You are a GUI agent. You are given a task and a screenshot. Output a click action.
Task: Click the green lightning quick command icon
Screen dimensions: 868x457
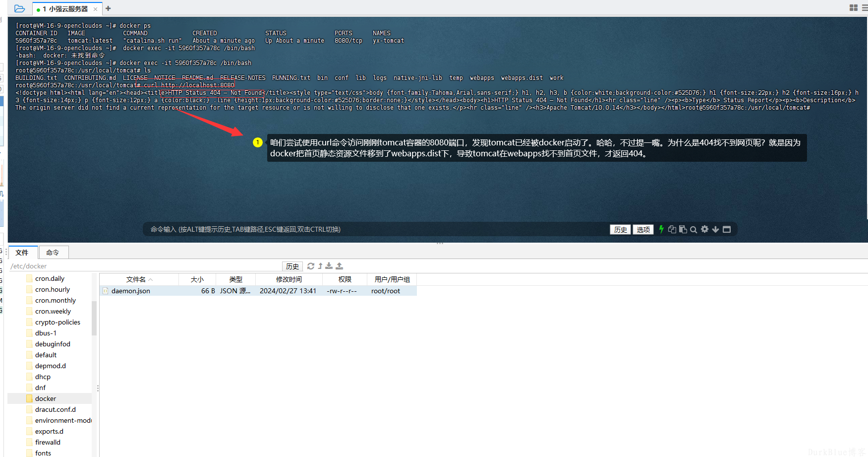coord(661,229)
